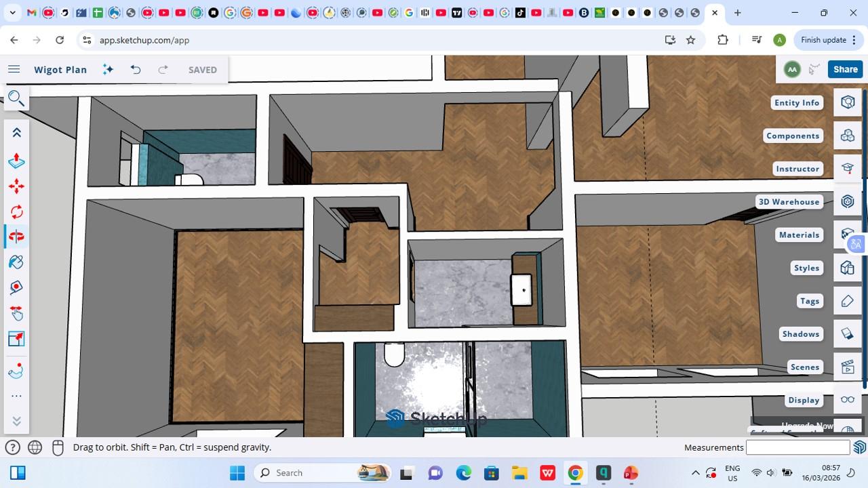
Task: Click the Share button
Action: pyautogui.click(x=845, y=69)
